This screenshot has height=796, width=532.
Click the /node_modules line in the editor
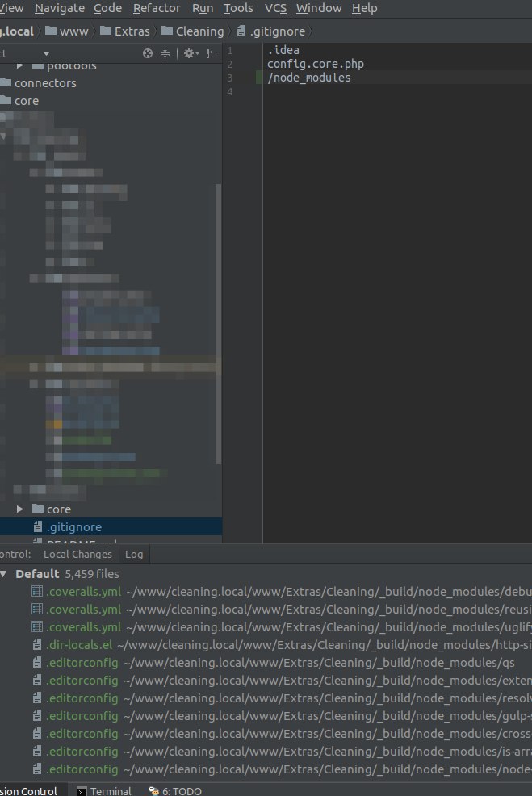click(308, 78)
